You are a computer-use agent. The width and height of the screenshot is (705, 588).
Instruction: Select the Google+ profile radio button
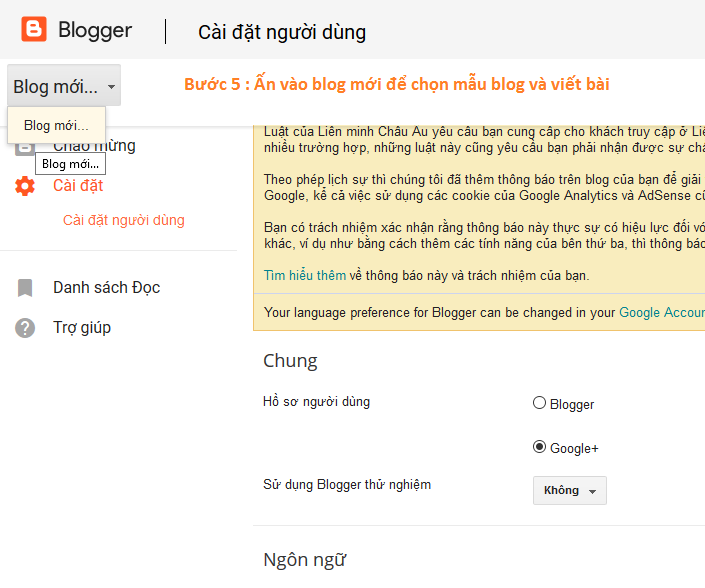click(539, 447)
